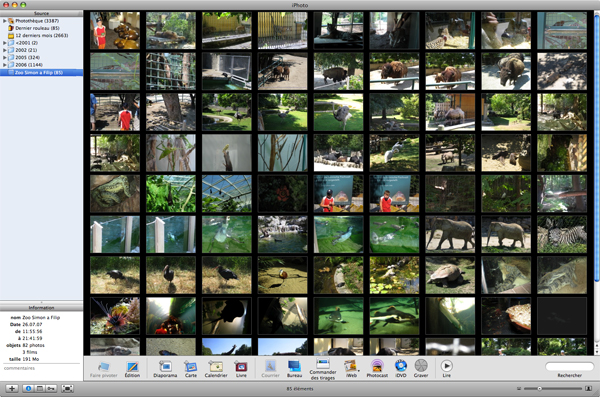
Task: Click the Rechercher search field
Action: tap(569, 367)
